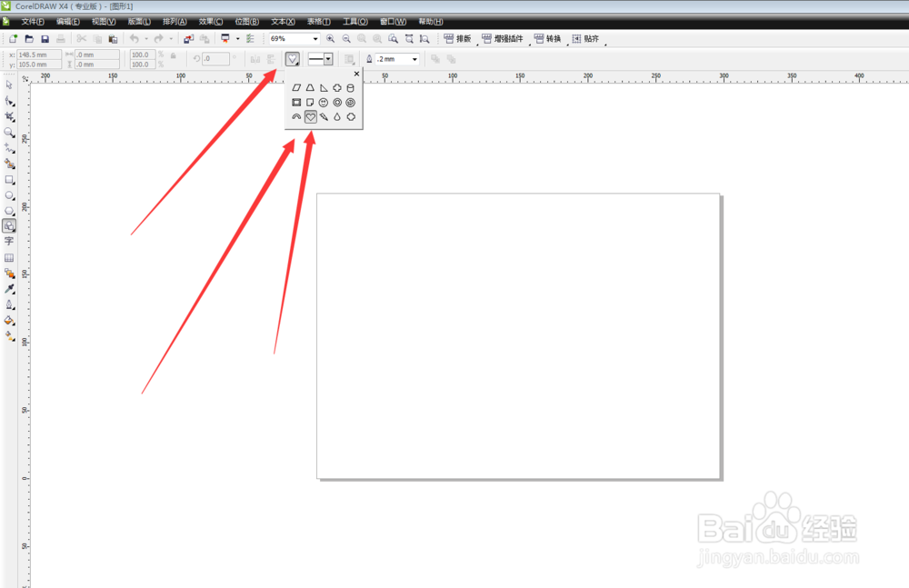The width and height of the screenshot is (909, 588).
Task: Select the Zoom tool in toolbox
Action: click(9, 133)
